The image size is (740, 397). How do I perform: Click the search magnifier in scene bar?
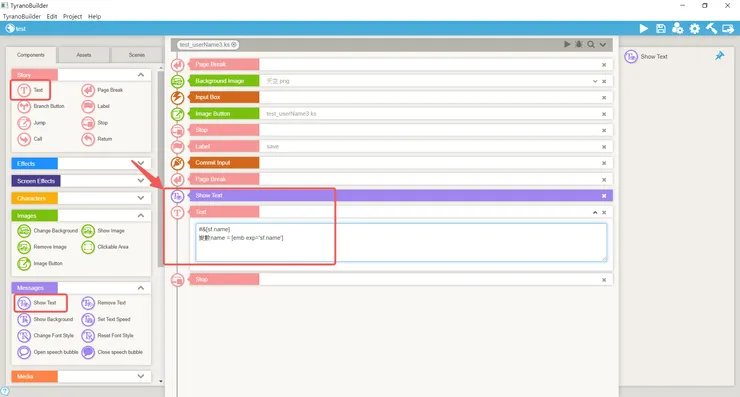coord(591,44)
